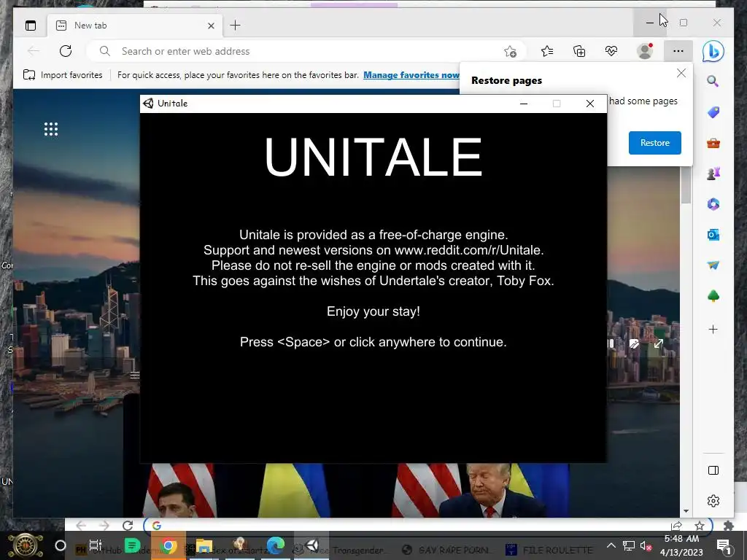
Task: Open Edge sidebar Search icon
Action: (713, 81)
